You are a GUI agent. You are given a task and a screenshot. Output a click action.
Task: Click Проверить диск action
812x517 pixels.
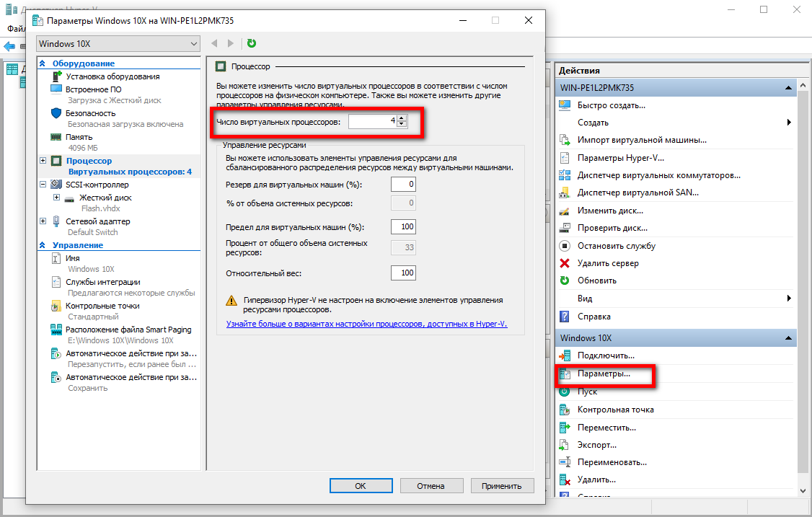(612, 228)
